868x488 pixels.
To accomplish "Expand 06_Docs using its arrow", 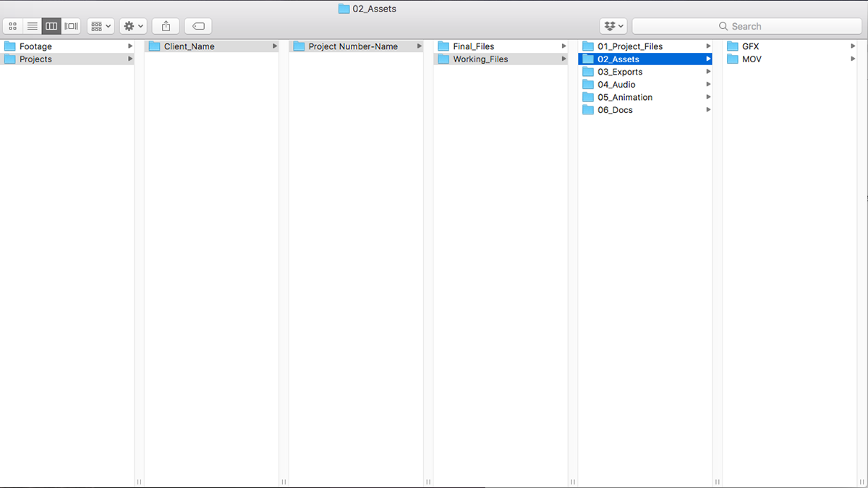I will coord(709,110).
